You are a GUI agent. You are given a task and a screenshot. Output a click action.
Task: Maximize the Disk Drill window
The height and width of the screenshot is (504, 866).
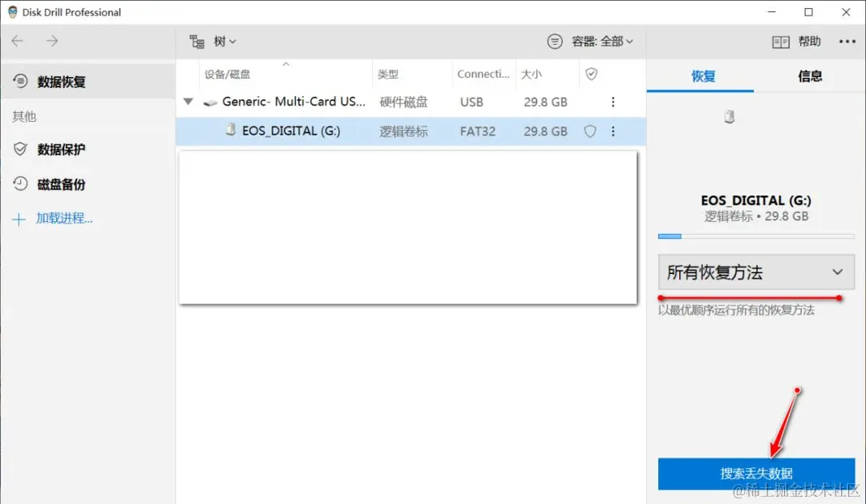[x=808, y=11]
